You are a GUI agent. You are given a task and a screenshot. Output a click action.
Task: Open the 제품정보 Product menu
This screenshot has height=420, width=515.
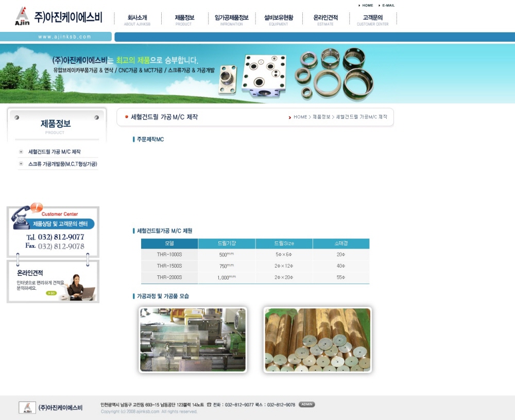pos(184,20)
